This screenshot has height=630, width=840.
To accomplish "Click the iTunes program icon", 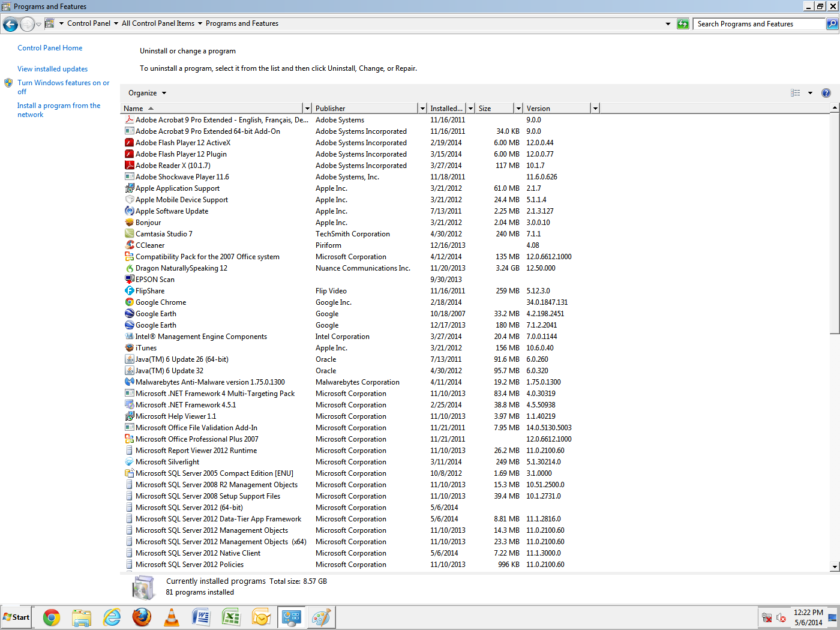I will [129, 348].
